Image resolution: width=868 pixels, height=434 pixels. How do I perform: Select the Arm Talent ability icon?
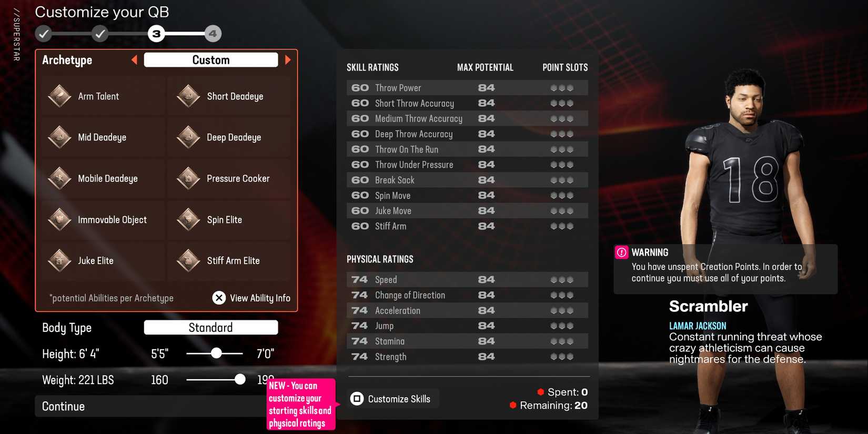(x=59, y=96)
